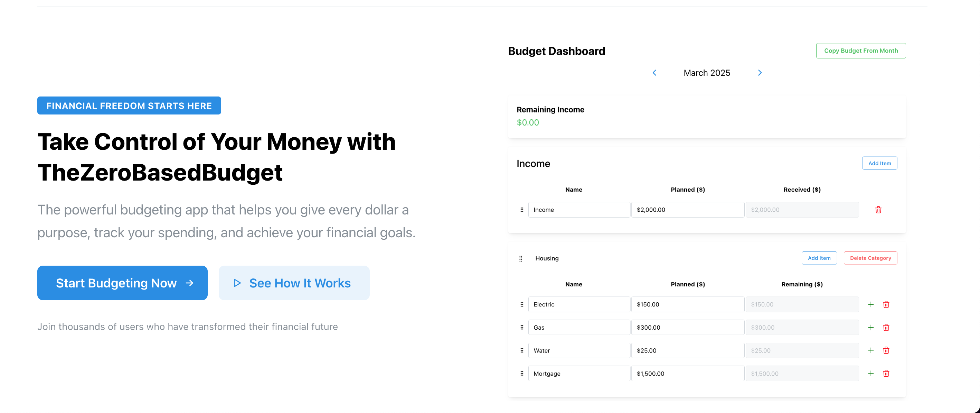Click Income planned $2,000.00 field
The image size is (980, 413).
[x=687, y=210]
